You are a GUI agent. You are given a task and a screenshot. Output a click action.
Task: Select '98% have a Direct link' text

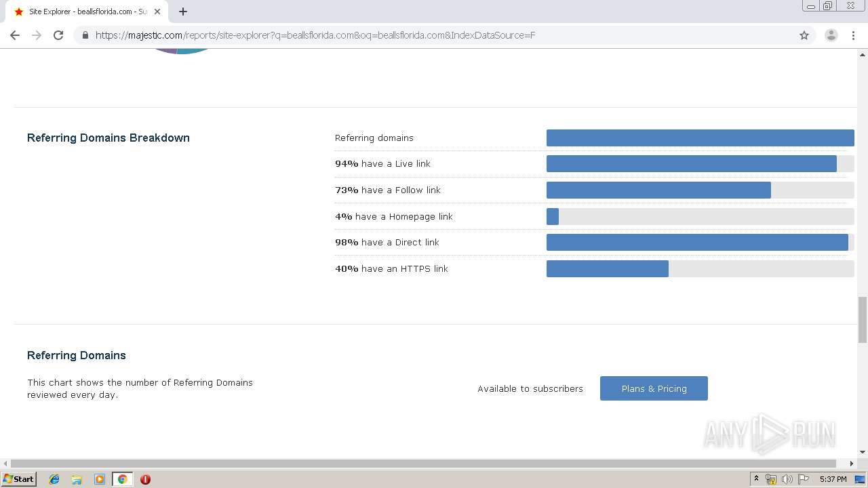point(387,242)
